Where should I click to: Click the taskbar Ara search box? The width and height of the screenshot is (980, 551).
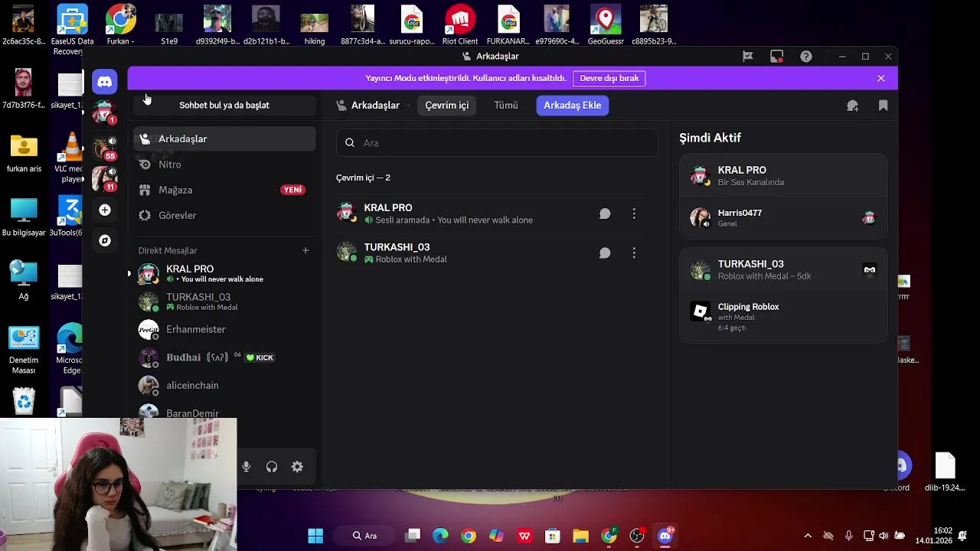[x=365, y=536]
